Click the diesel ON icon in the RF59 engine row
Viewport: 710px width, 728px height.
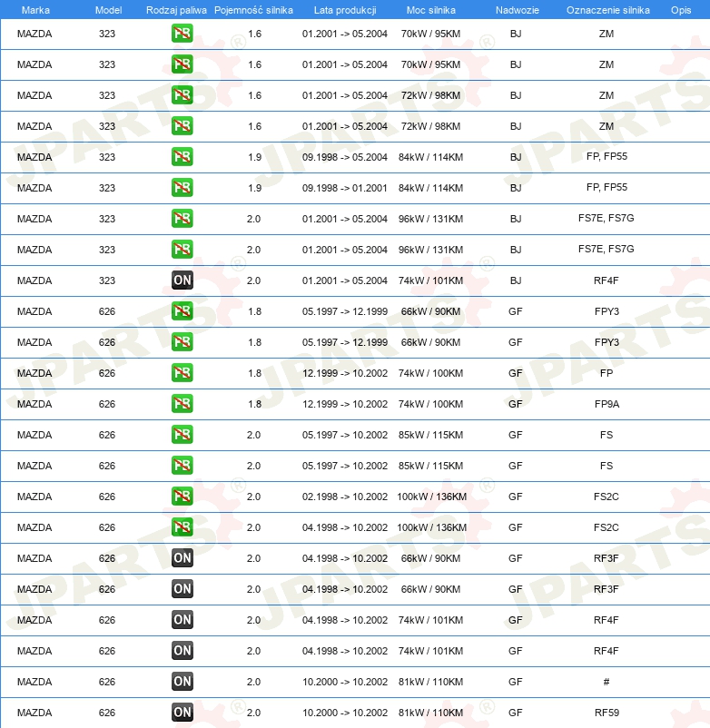[x=182, y=713]
